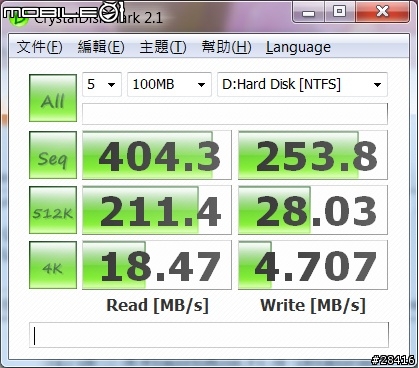419x368 pixels.
Task: Click the 512K write result 28.03
Action: [313, 210]
